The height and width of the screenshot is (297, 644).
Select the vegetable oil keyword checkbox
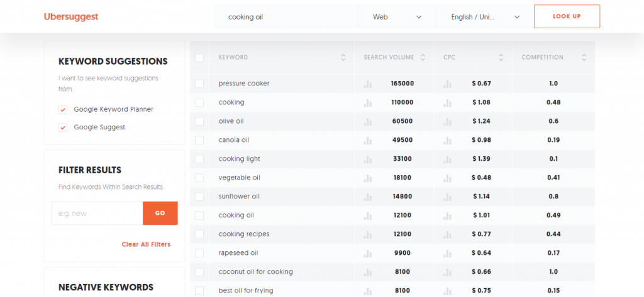pos(199,178)
